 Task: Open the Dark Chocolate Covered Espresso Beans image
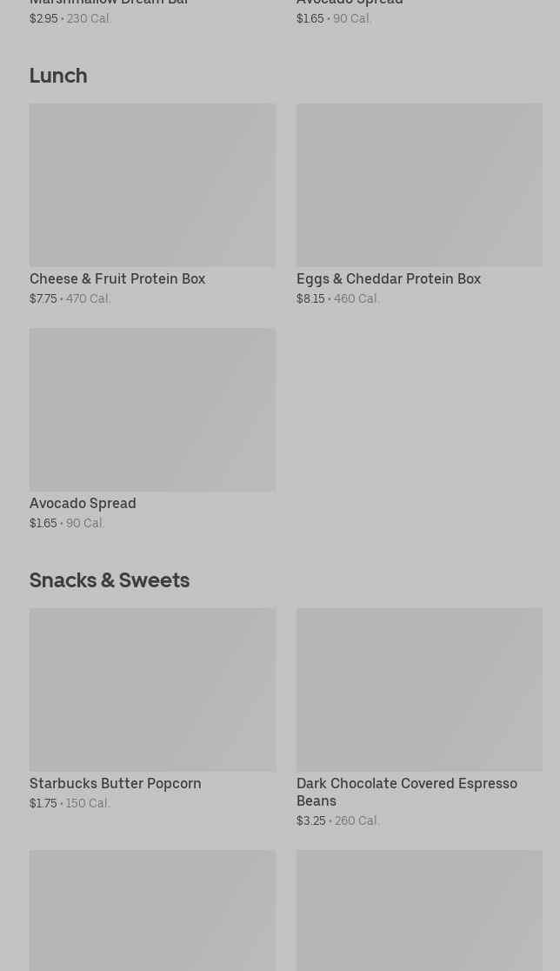tap(419, 690)
